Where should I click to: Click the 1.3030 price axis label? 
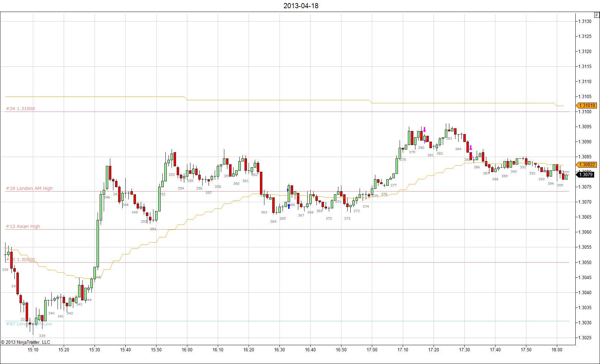pyautogui.click(x=585, y=323)
